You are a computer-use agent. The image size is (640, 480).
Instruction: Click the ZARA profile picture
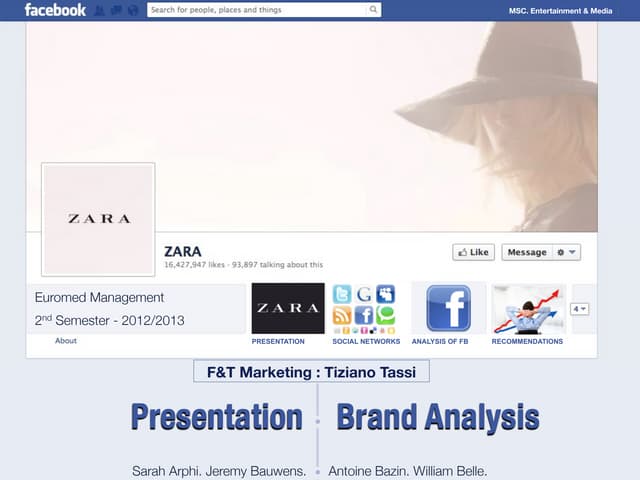(x=98, y=220)
